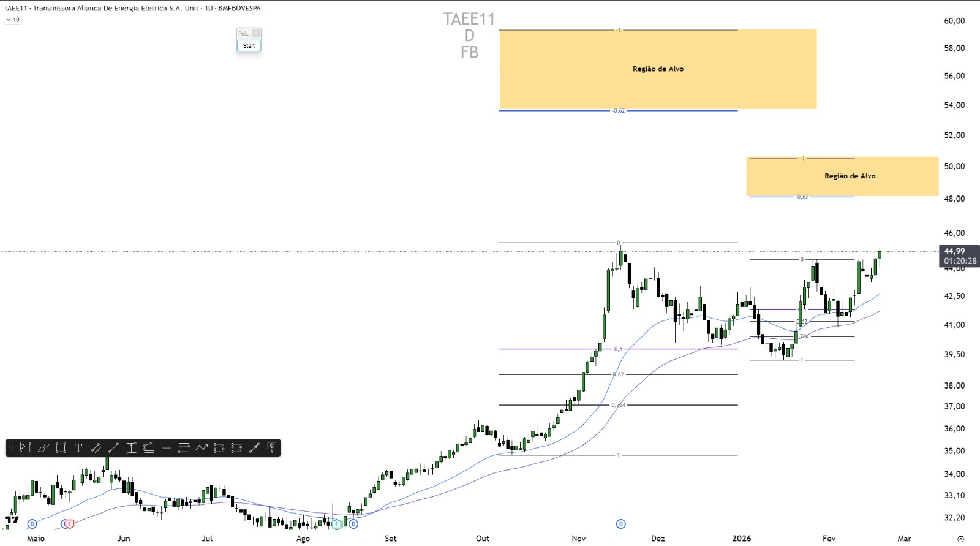The width and height of the screenshot is (980, 546).
Task: Select the price range measurement tool
Action: tap(131, 448)
